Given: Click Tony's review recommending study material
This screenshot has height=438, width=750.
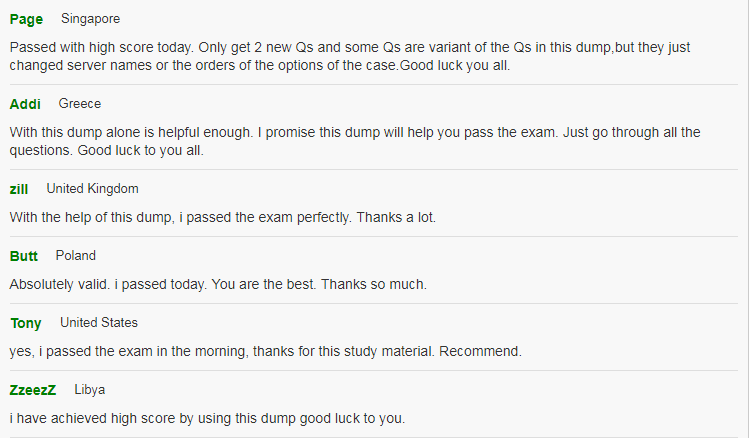Looking at the screenshot, I should (x=265, y=351).
